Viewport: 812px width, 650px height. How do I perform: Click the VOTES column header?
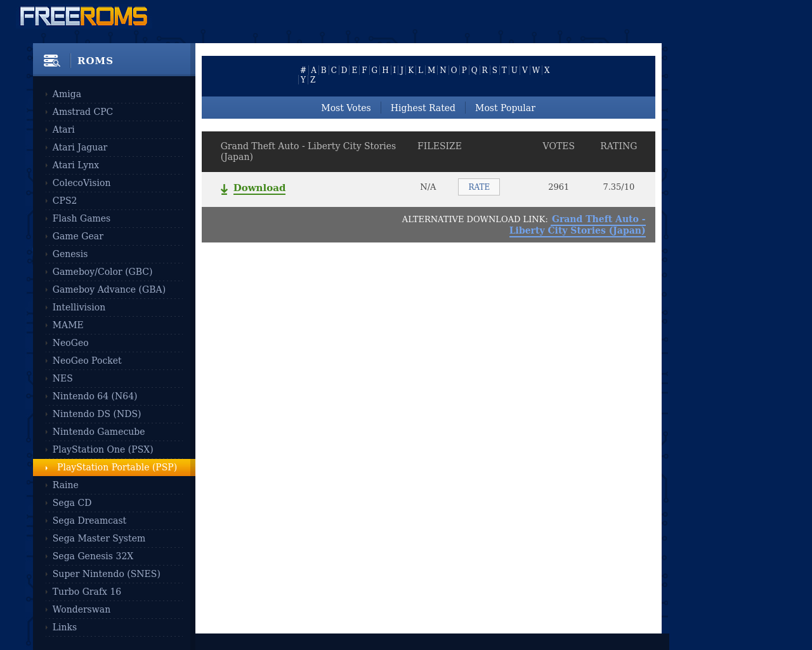[558, 146]
